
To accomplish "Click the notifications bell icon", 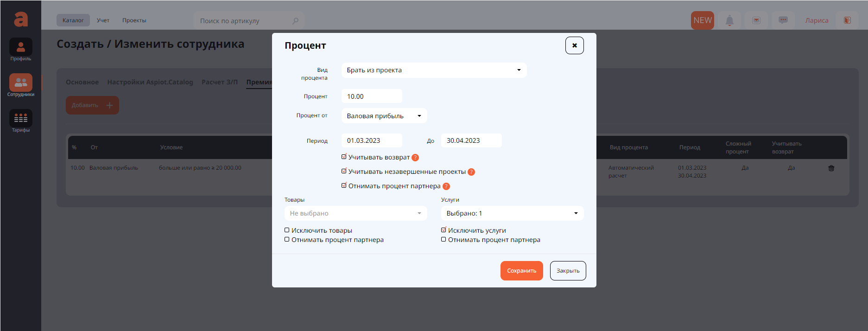I will coord(729,20).
